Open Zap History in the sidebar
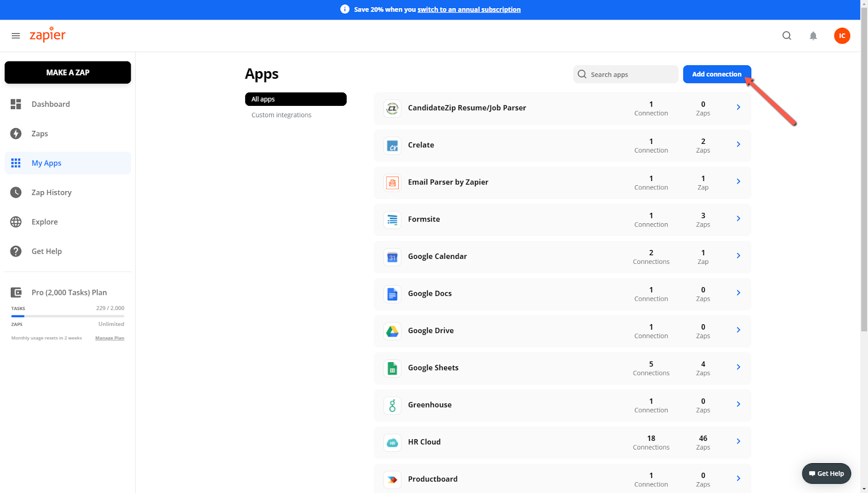This screenshot has height=493, width=868. [x=68, y=192]
